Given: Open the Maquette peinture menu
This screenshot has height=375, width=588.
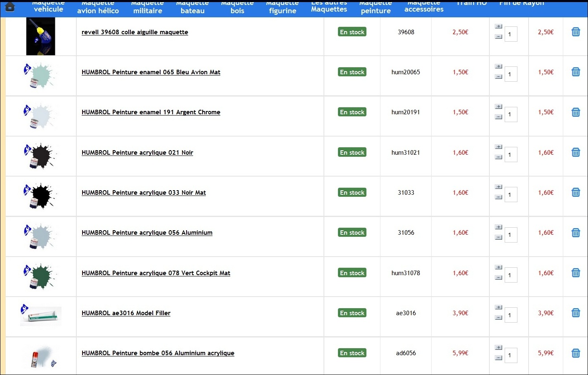Looking at the screenshot, I should [375, 7].
